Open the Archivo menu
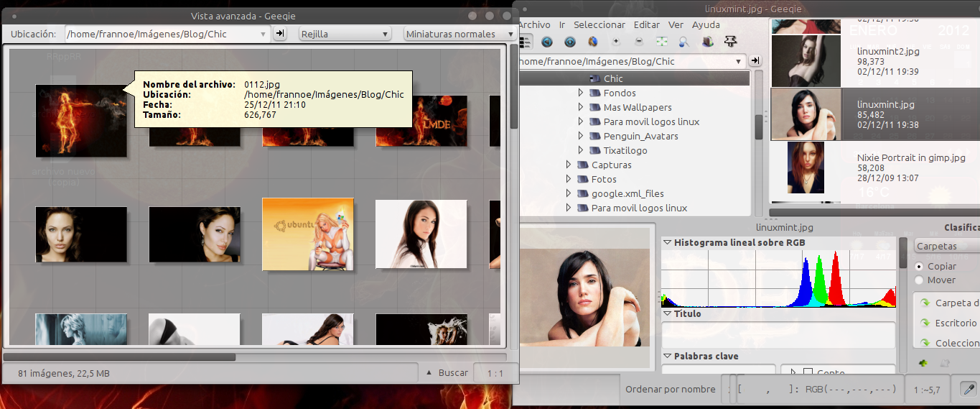Viewport: 980px width, 409px height. coord(534,24)
